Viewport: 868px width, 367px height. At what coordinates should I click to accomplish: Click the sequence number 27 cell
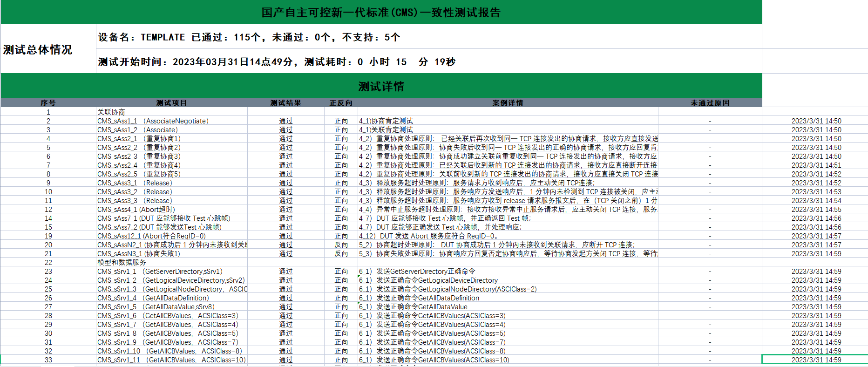click(x=48, y=306)
